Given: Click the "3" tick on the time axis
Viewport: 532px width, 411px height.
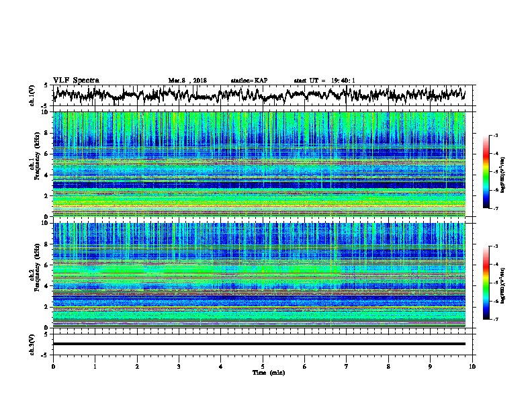Looking at the screenshot, I should (x=179, y=367).
